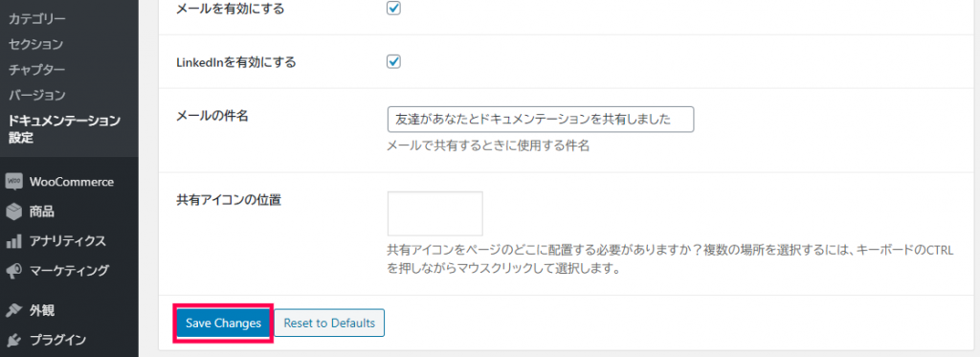
Task: Open ドキュメンテーション設定 in the sidebar
Action: pyautogui.click(x=64, y=129)
